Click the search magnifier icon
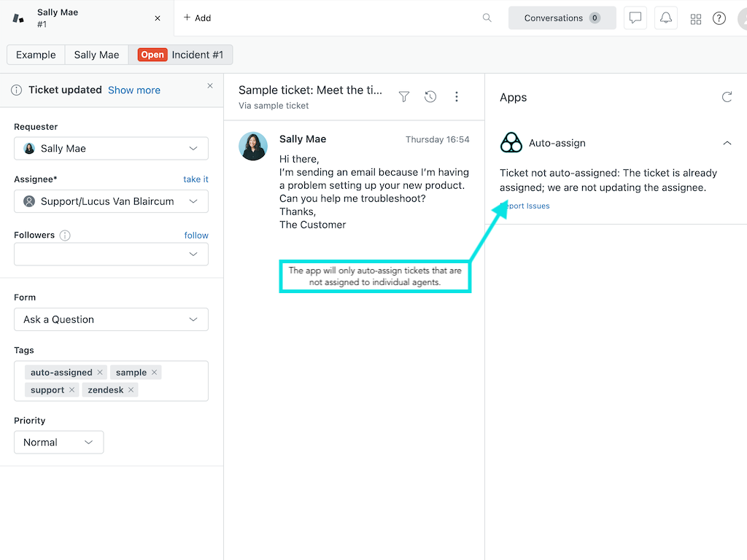Screen dimensions: 747x560 pos(487,18)
